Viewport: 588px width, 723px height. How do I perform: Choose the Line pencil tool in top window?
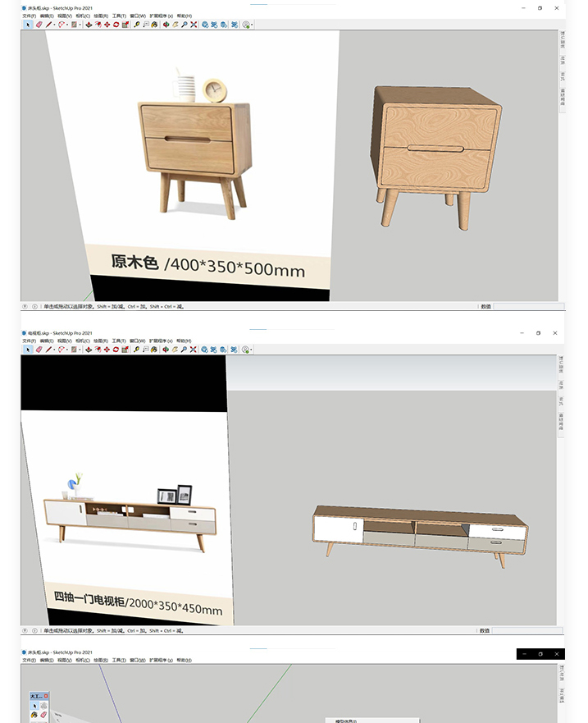[48, 25]
